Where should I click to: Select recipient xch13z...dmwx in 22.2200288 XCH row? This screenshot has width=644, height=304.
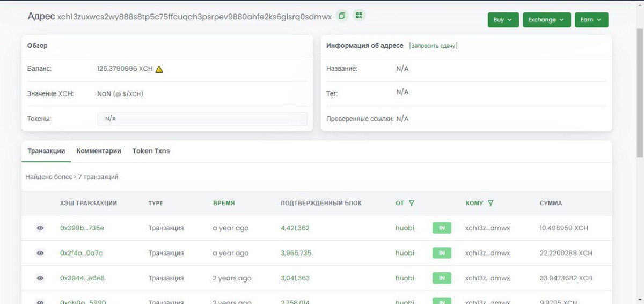488,253
